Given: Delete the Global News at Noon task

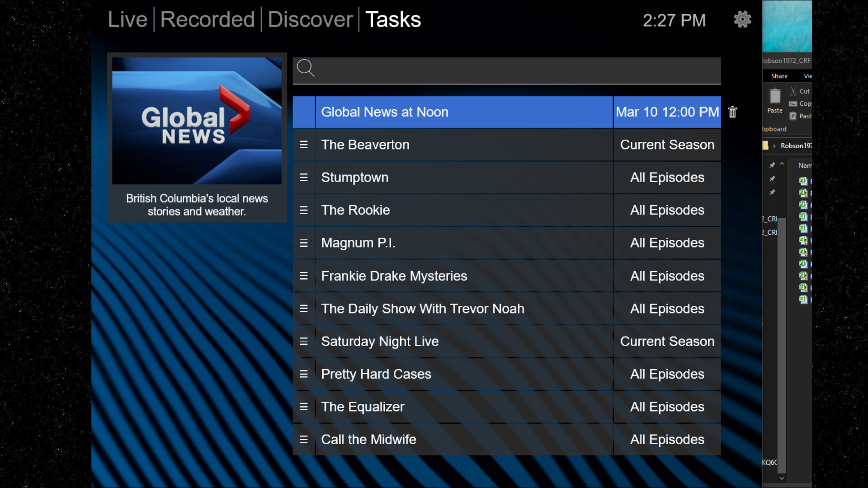Looking at the screenshot, I should tap(732, 112).
